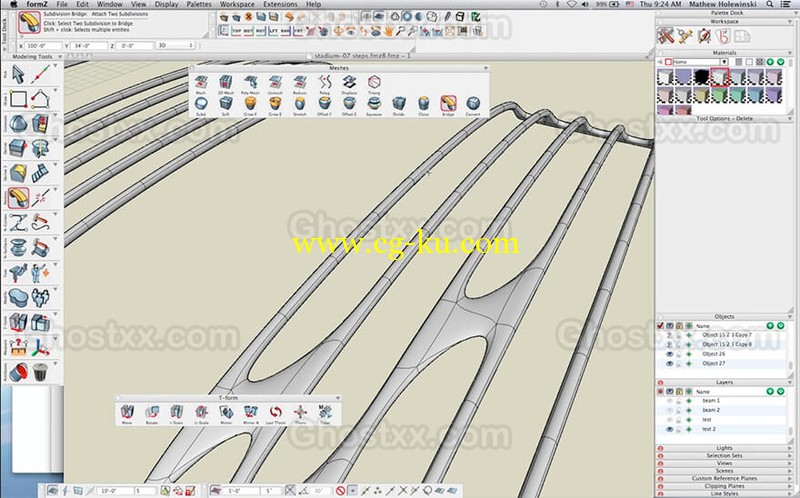Choose the Rotate tool in T-form palette
Viewport: 800px width, 498px height.
coord(152,412)
